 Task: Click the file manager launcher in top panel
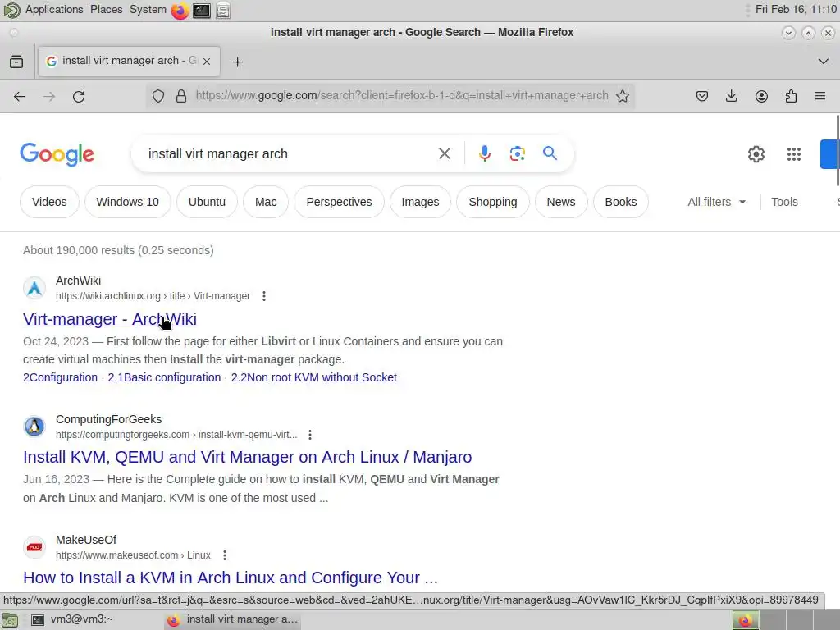coord(223,10)
